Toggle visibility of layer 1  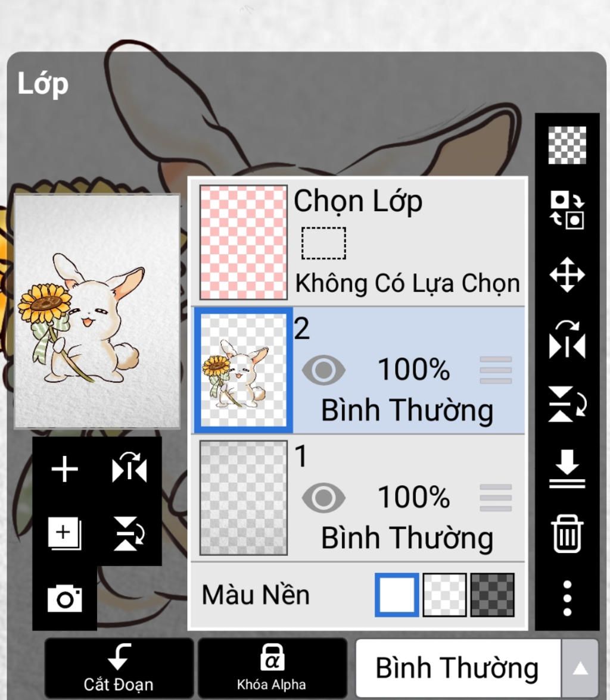(x=323, y=498)
